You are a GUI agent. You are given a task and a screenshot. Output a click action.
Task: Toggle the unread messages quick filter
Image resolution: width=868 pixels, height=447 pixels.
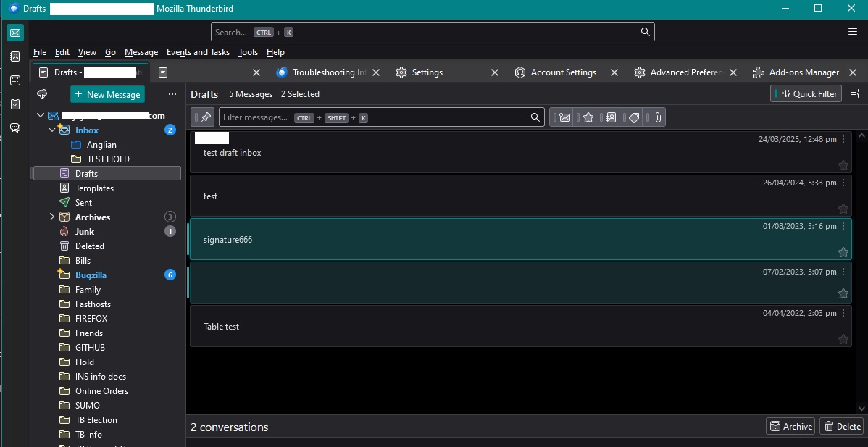(565, 117)
